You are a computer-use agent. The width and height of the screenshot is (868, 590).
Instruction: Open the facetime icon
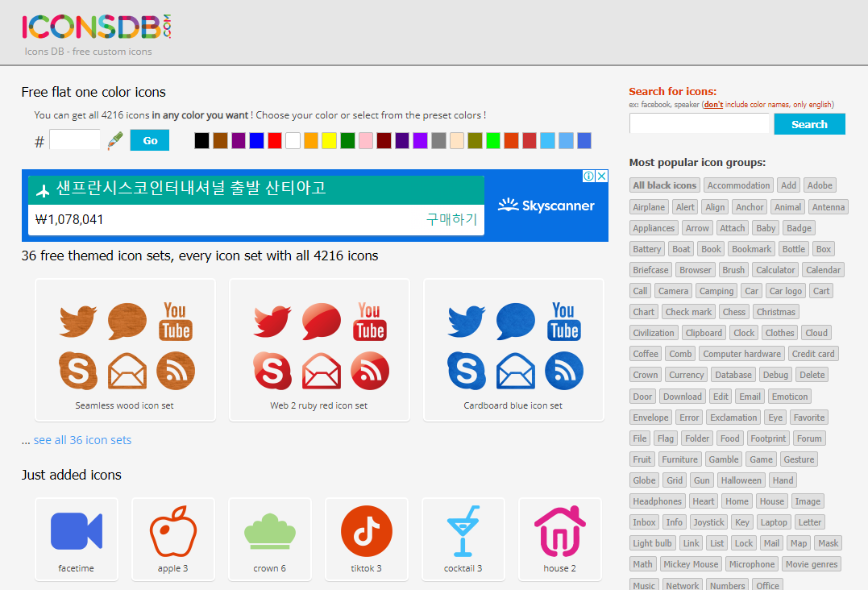click(x=77, y=539)
